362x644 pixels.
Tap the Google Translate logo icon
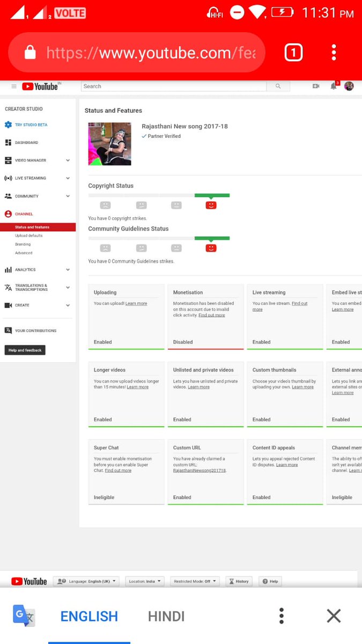coord(24,616)
